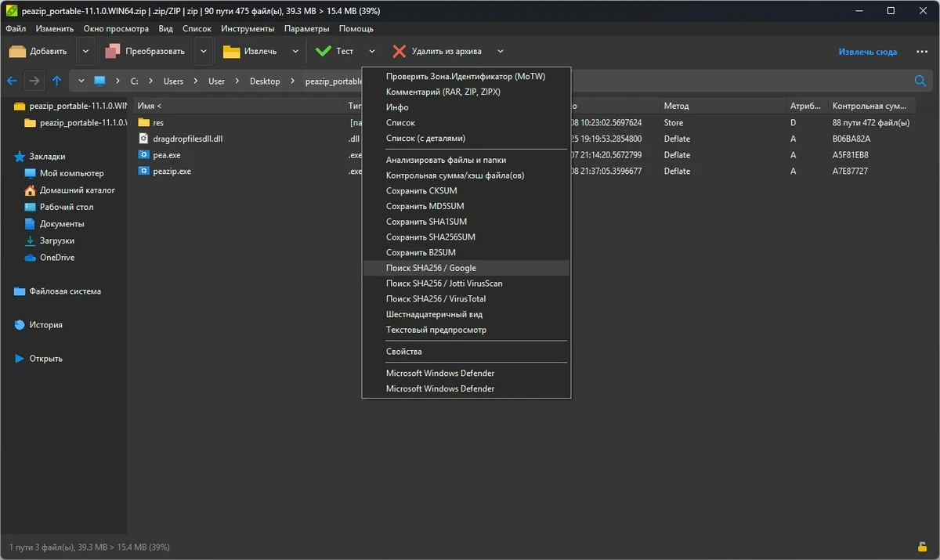Image resolution: width=940 pixels, height=560 pixels.
Task: Click the Users breadcrumb segment
Action: [173, 81]
